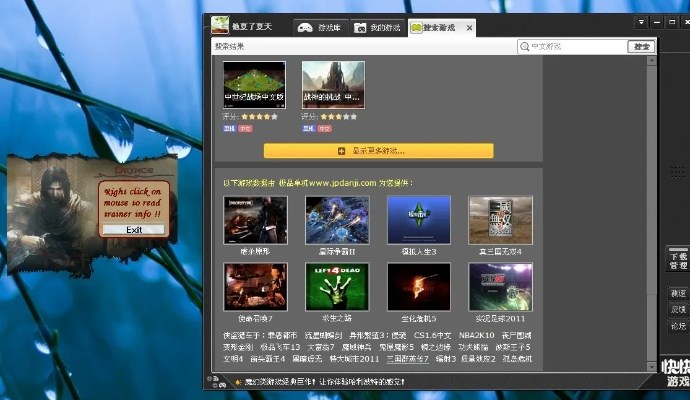The width and height of the screenshot is (690, 400).
Task: Click the gamepad icon on the 游戏库 tab
Action: pyautogui.click(x=305, y=28)
